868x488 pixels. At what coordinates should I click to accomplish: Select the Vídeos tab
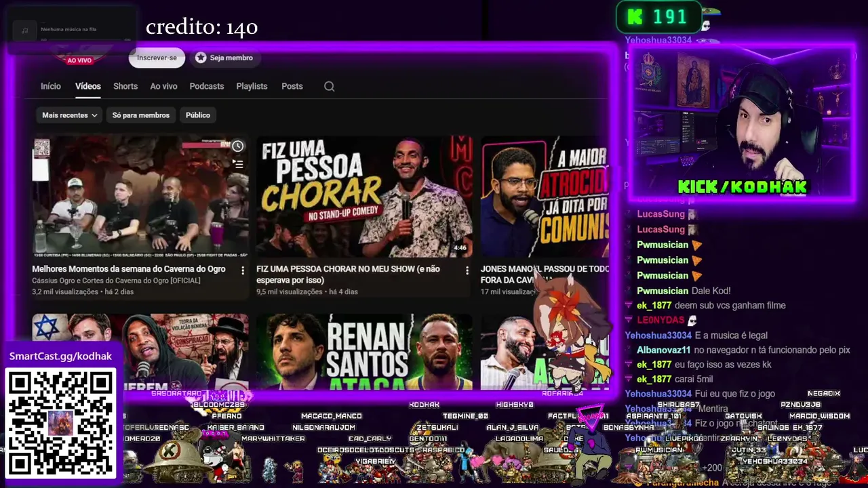[88, 86]
